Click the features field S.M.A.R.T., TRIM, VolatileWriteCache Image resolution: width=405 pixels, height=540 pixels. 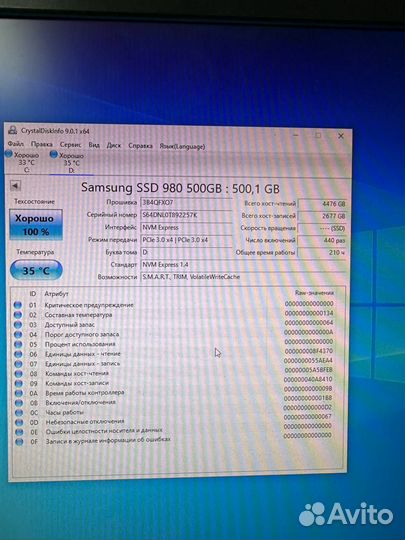243,277
